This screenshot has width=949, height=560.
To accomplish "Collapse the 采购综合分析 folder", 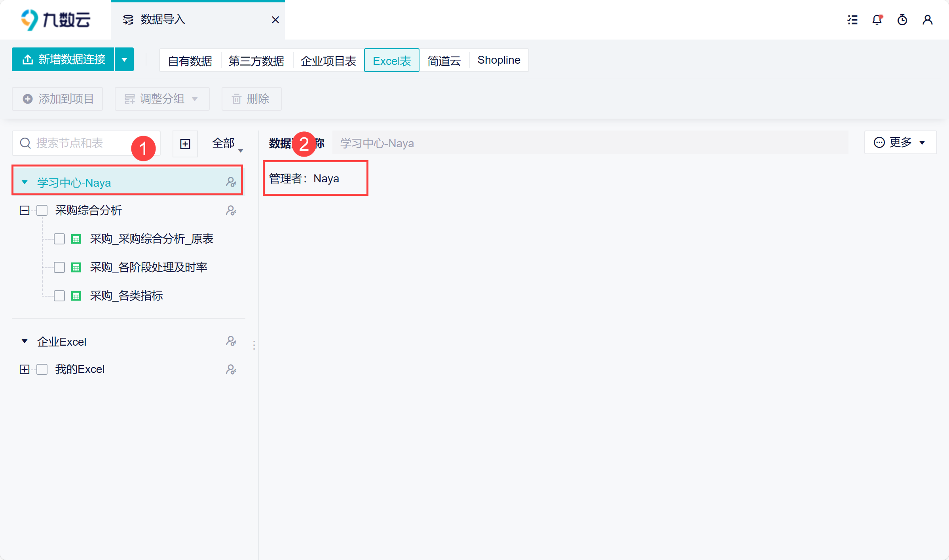I will [25, 210].
